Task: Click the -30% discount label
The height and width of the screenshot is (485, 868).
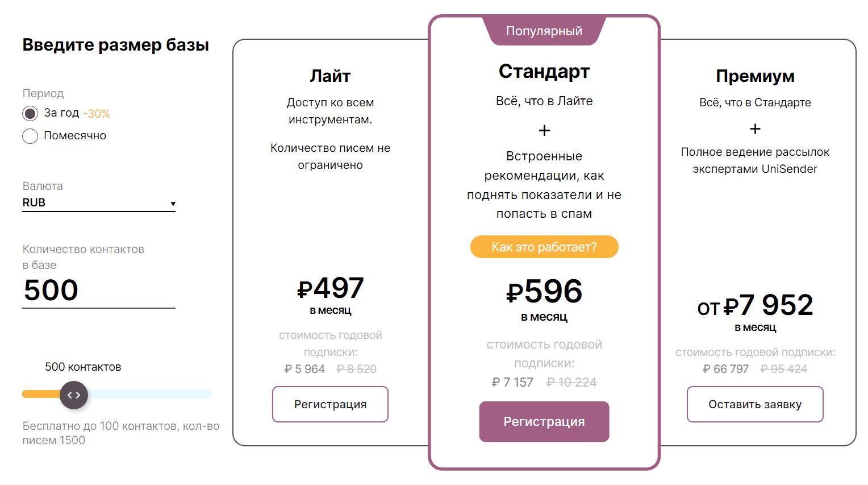Action: tap(97, 114)
